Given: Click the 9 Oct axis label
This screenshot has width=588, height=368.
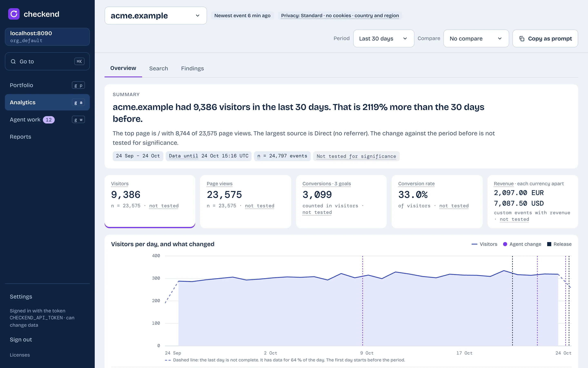Looking at the screenshot, I should [x=367, y=353].
